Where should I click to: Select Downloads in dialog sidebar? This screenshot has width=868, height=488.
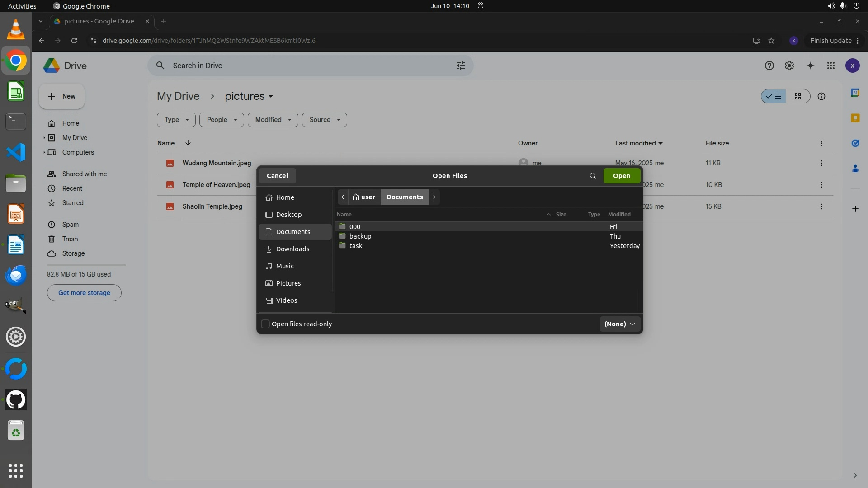pyautogui.click(x=292, y=249)
